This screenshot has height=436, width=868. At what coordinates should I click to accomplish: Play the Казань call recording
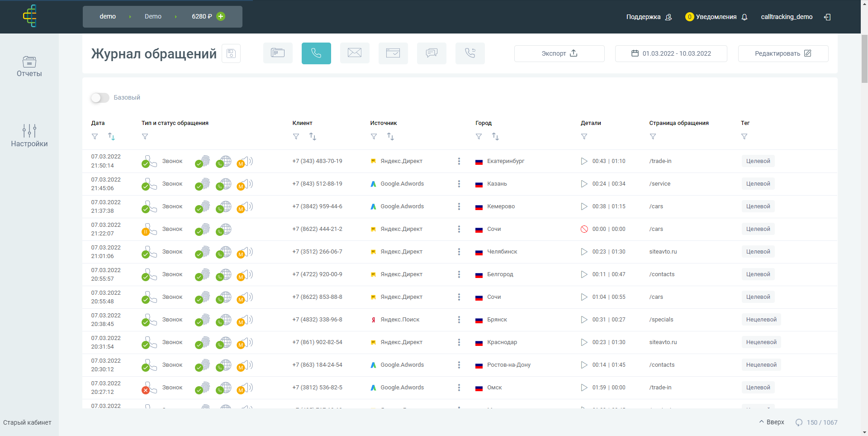(x=584, y=184)
